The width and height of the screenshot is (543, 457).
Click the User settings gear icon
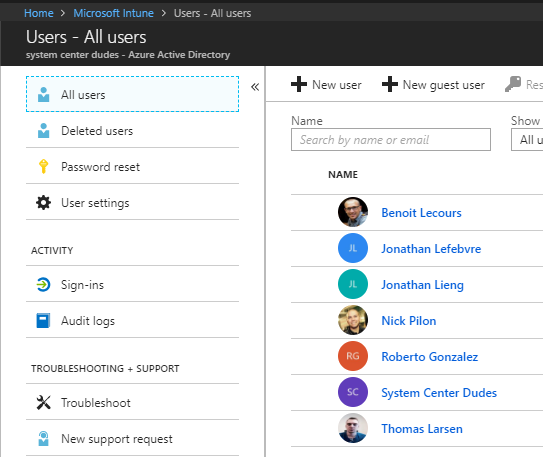pos(43,203)
